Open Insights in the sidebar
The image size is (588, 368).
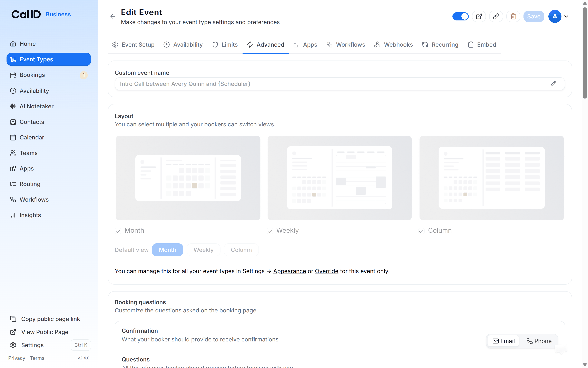[x=49, y=215]
